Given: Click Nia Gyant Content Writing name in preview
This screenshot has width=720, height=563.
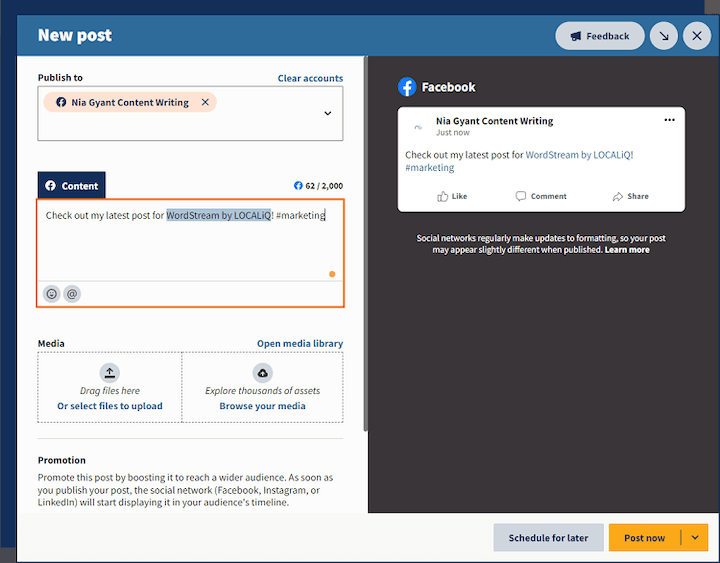Looking at the screenshot, I should [495, 121].
